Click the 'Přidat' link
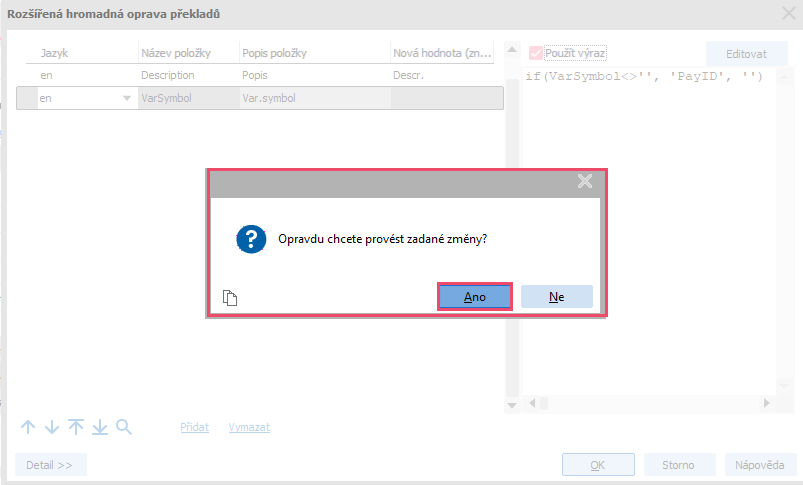The image size is (803, 485). click(194, 427)
